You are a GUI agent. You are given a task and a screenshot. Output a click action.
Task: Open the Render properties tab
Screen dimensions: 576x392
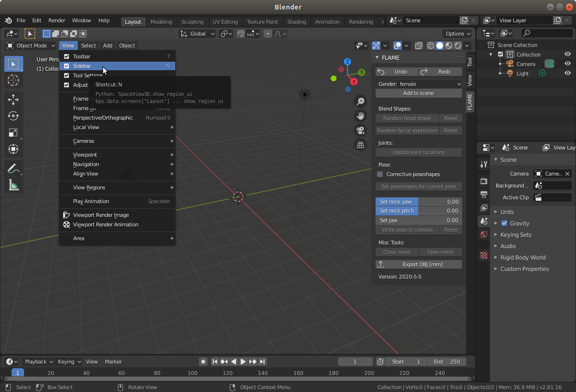(x=483, y=180)
